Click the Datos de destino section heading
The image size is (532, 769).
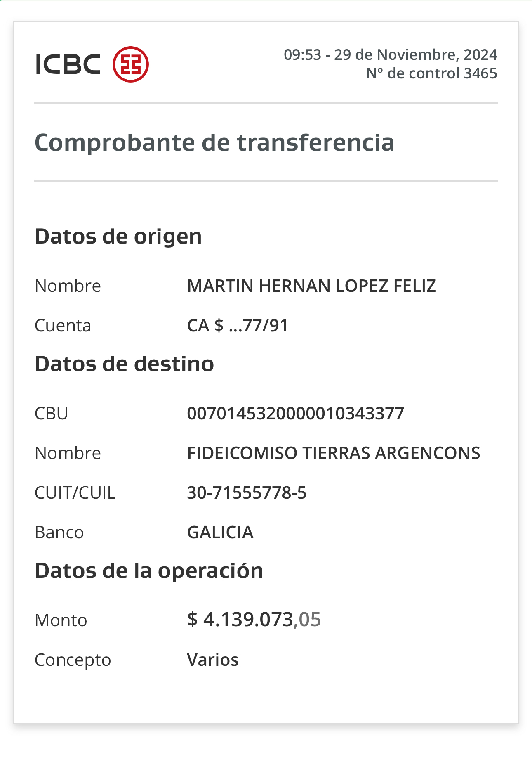(125, 364)
